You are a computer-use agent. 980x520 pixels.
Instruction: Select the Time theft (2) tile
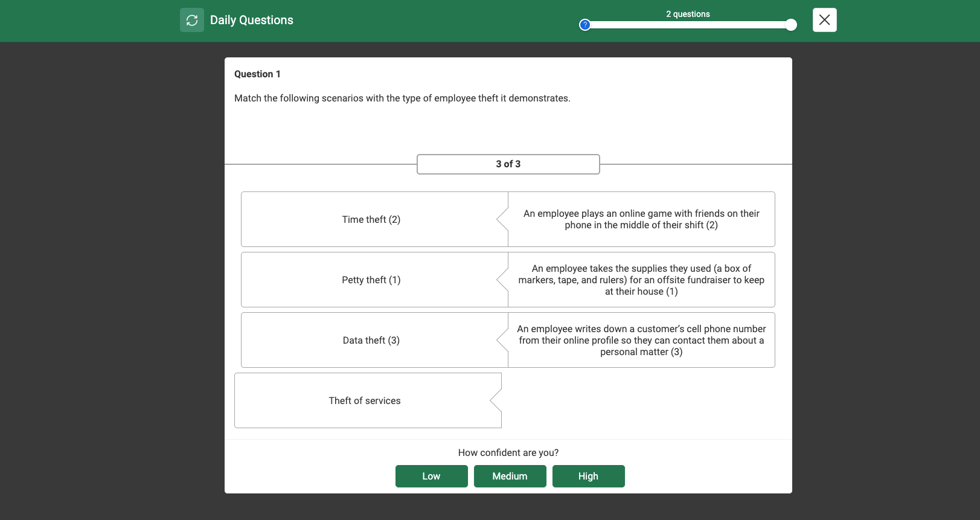coord(371,219)
